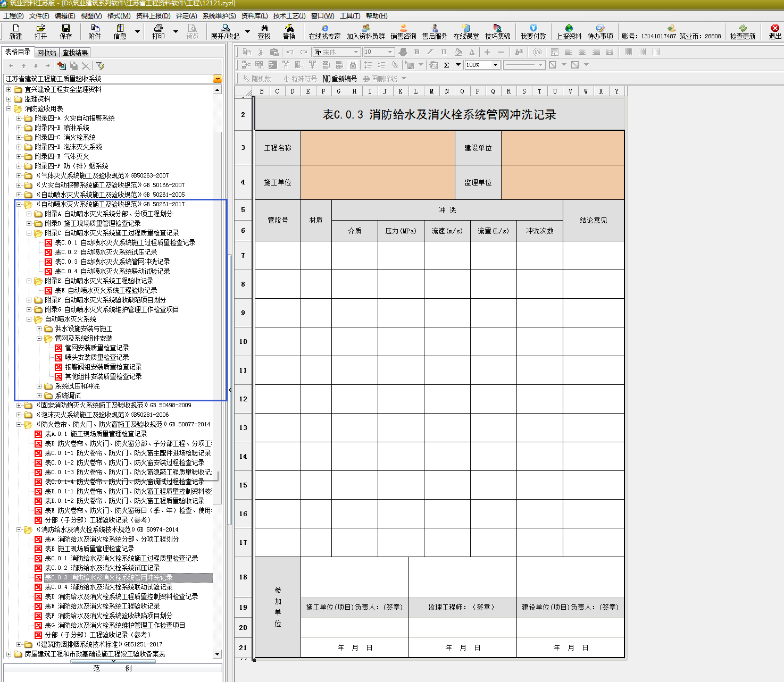
Task: Click the 特殊符号 button
Action: (301, 79)
